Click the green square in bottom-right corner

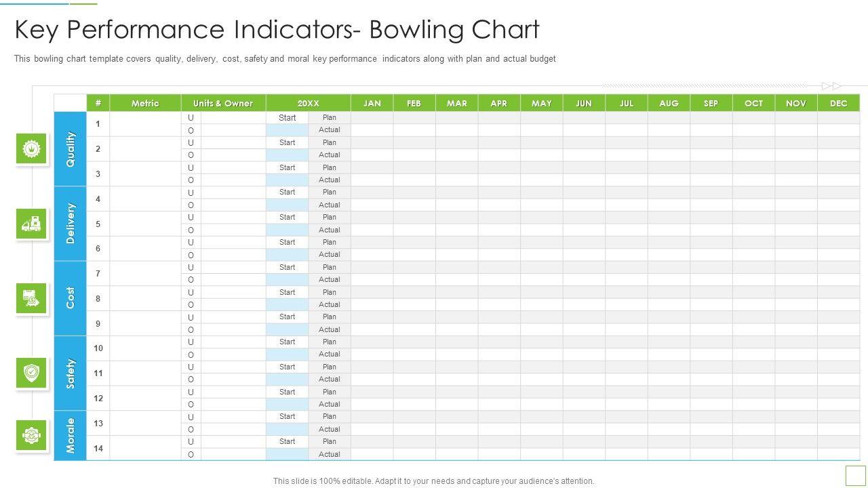click(854, 474)
